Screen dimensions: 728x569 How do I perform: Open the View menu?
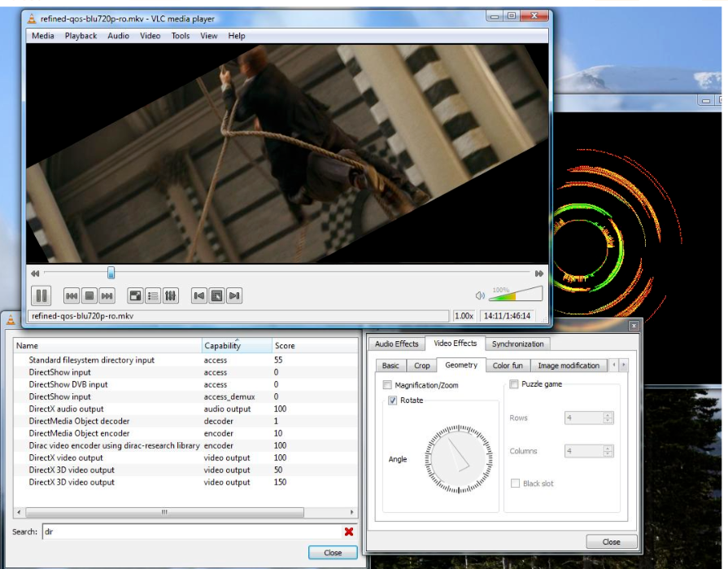tap(208, 36)
